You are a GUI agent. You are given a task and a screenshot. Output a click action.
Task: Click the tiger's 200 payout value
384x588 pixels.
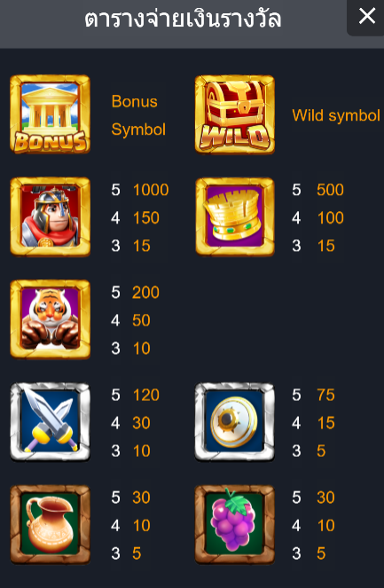point(145,293)
